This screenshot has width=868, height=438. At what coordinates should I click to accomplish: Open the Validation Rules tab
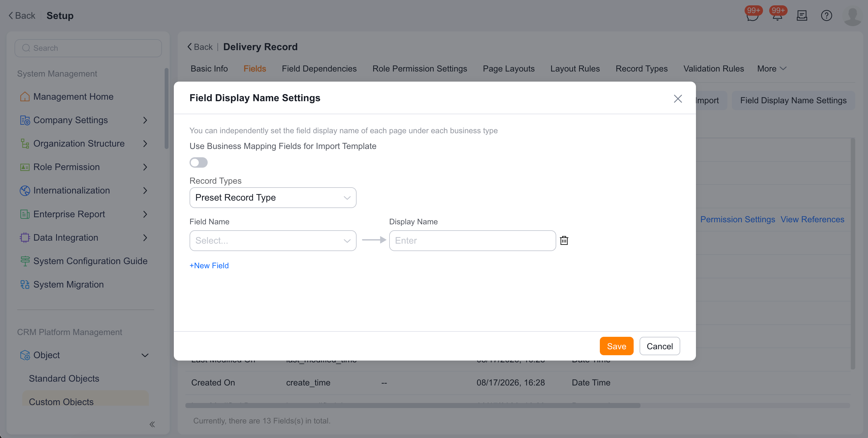click(x=713, y=69)
